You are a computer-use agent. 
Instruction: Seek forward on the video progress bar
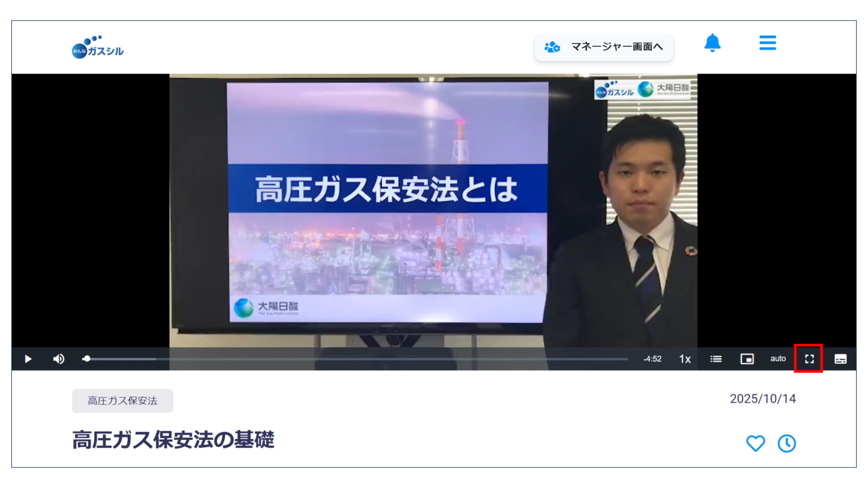(x=380, y=358)
